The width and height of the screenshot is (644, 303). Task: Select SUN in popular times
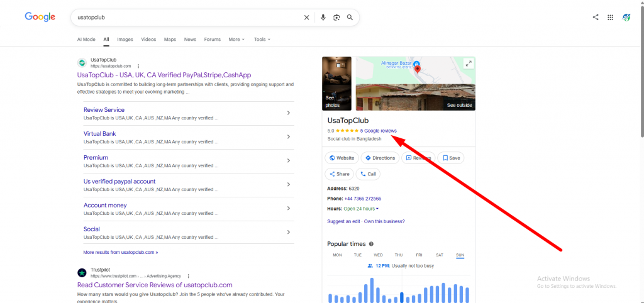coord(460,255)
